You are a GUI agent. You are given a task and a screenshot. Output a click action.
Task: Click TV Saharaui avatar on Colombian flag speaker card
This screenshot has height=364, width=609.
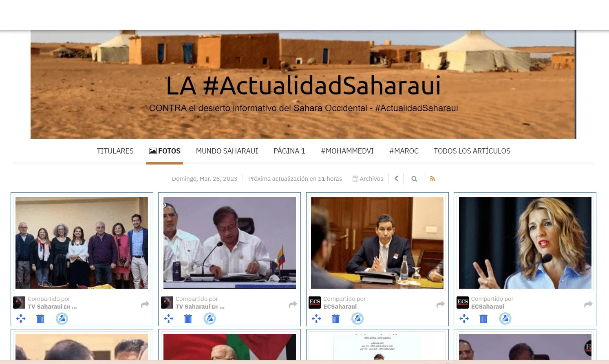[x=167, y=303]
